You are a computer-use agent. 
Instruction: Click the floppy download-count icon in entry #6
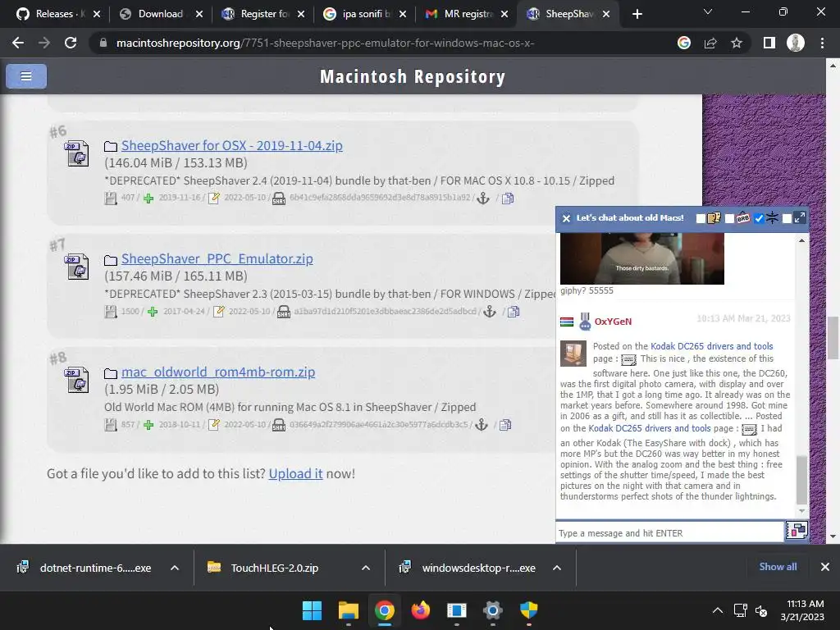pos(111,199)
